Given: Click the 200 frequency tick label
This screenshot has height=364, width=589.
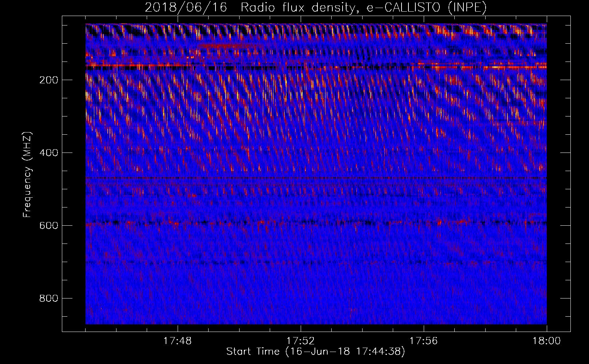Looking at the screenshot, I should 49,80.
